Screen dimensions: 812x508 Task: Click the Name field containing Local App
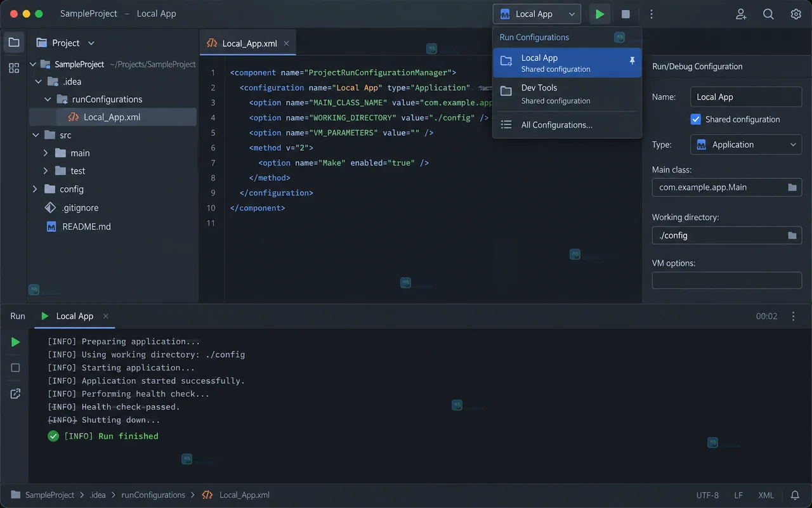(746, 97)
